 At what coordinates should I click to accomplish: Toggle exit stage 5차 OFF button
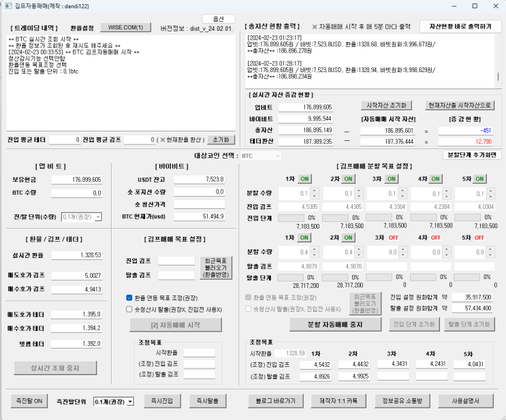(x=479, y=238)
